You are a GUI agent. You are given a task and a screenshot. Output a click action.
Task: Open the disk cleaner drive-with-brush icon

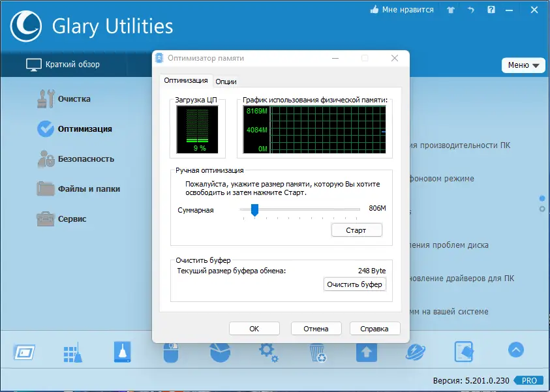(x=123, y=352)
